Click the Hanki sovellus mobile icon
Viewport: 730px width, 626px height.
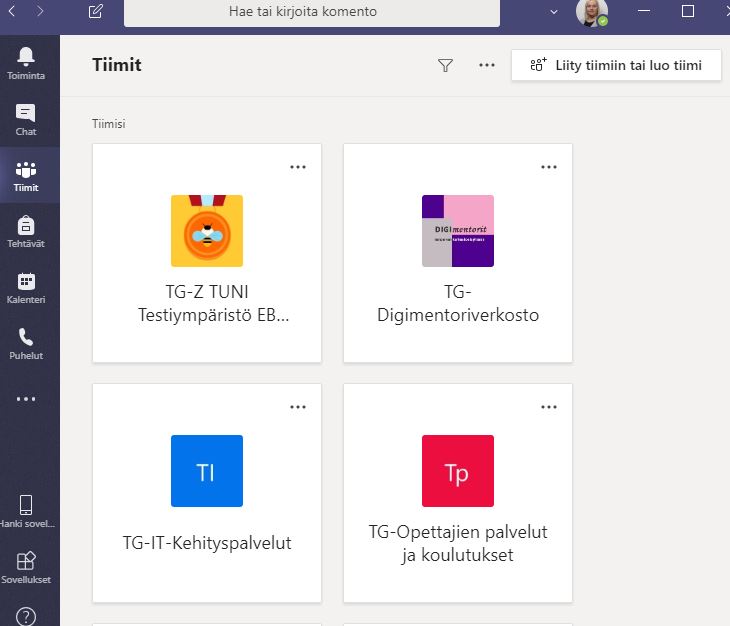coord(26,510)
